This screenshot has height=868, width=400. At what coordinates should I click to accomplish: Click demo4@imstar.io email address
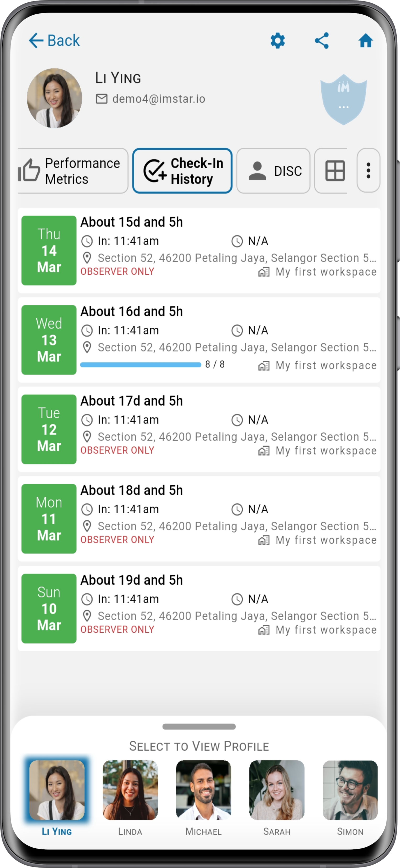pyautogui.click(x=159, y=99)
